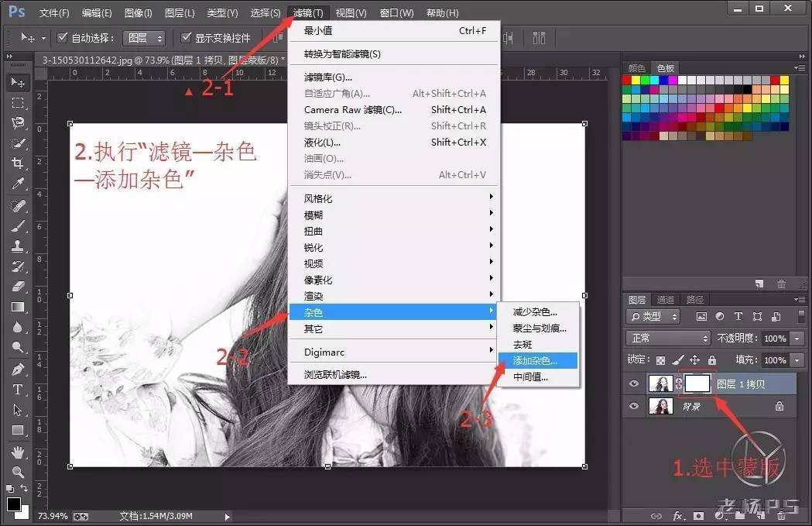Filter layers by type layer icon
This screenshot has width=812, height=526.
point(738,316)
